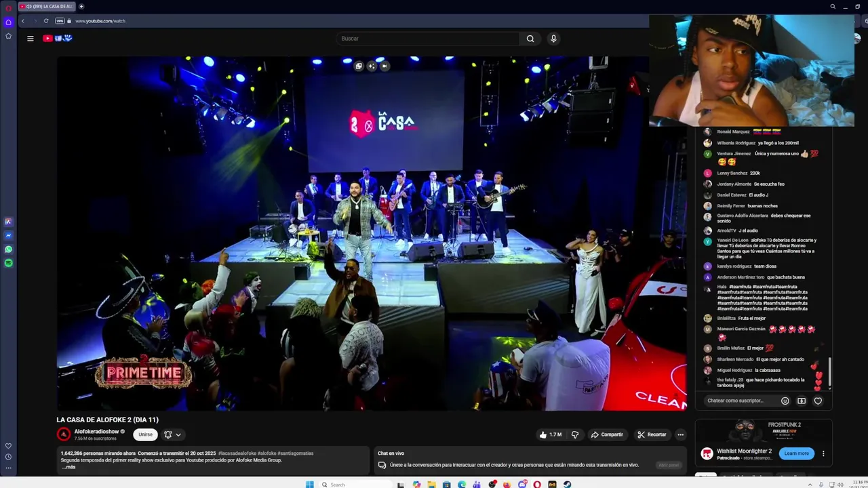The image size is (868, 488).
Task: Open the YouTube guide hamburger menu
Action: tap(30, 39)
